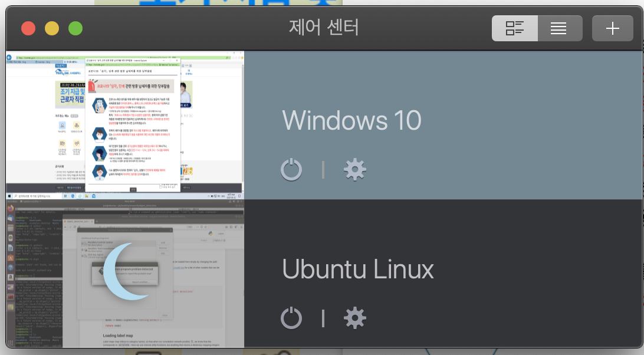Viewport: 644px width, 355px height.
Task: Select the Ubuntu Linux name label
Action: pos(358,269)
